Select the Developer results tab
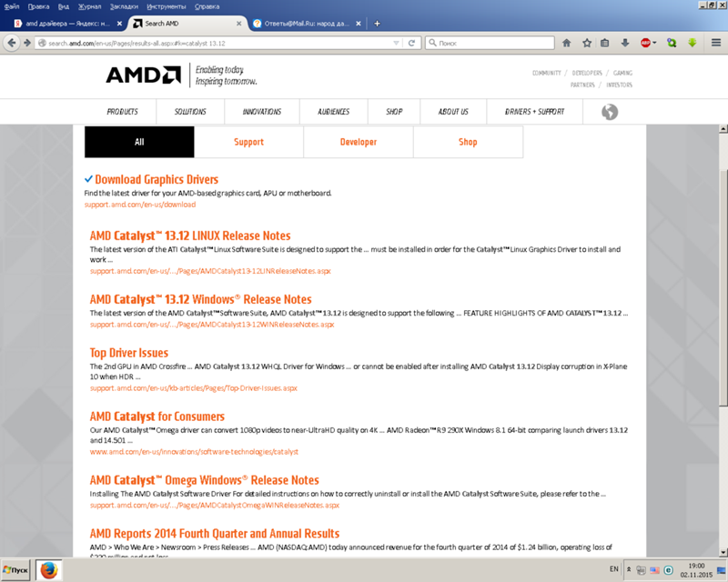The image size is (728, 582). pyautogui.click(x=359, y=142)
